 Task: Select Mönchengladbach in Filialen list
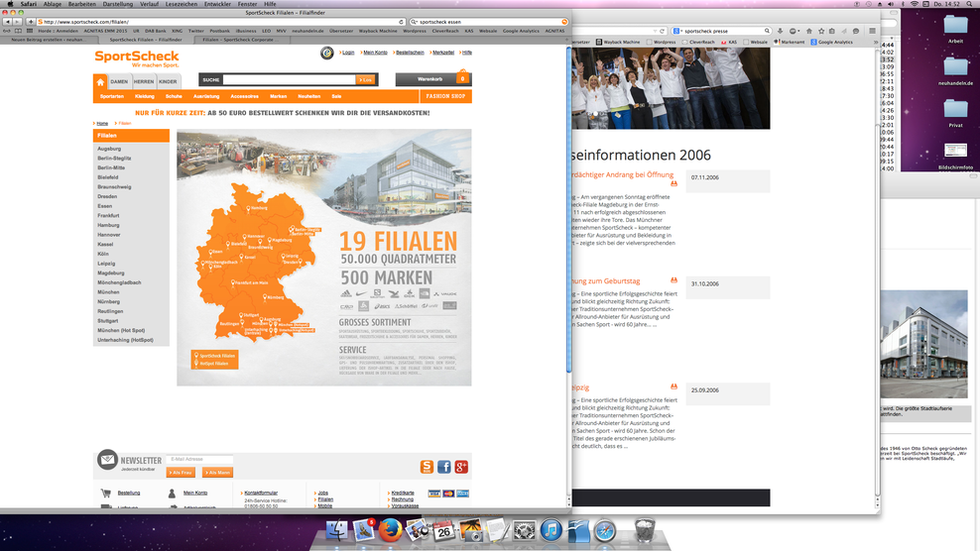pyautogui.click(x=119, y=282)
